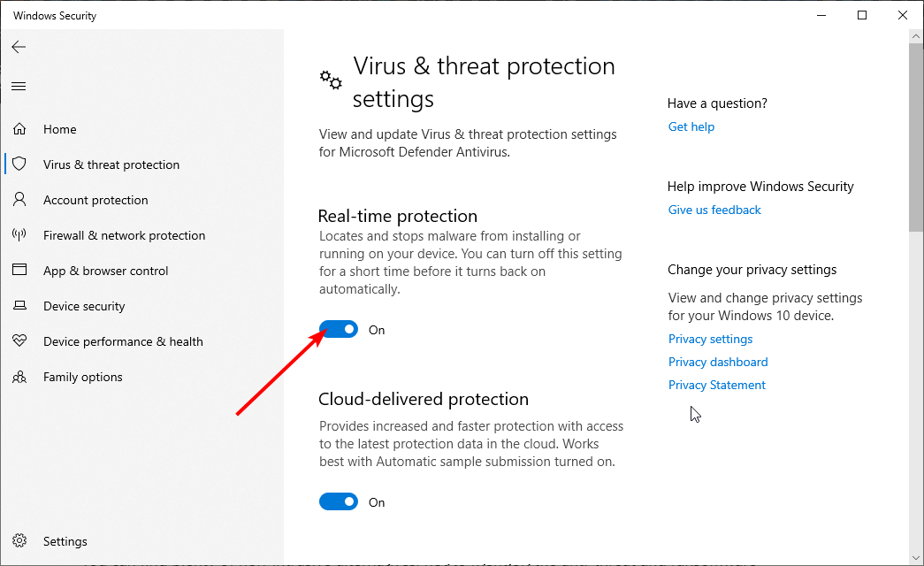Click the Home house icon
924x566 pixels.
pyautogui.click(x=19, y=128)
